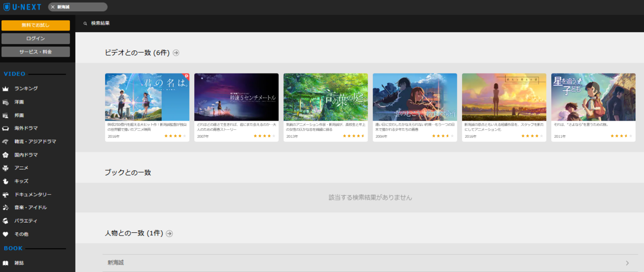Screen dimensions: 644x272
Task: Click the magnifier icon beside 検索結果
Action: point(85,24)
